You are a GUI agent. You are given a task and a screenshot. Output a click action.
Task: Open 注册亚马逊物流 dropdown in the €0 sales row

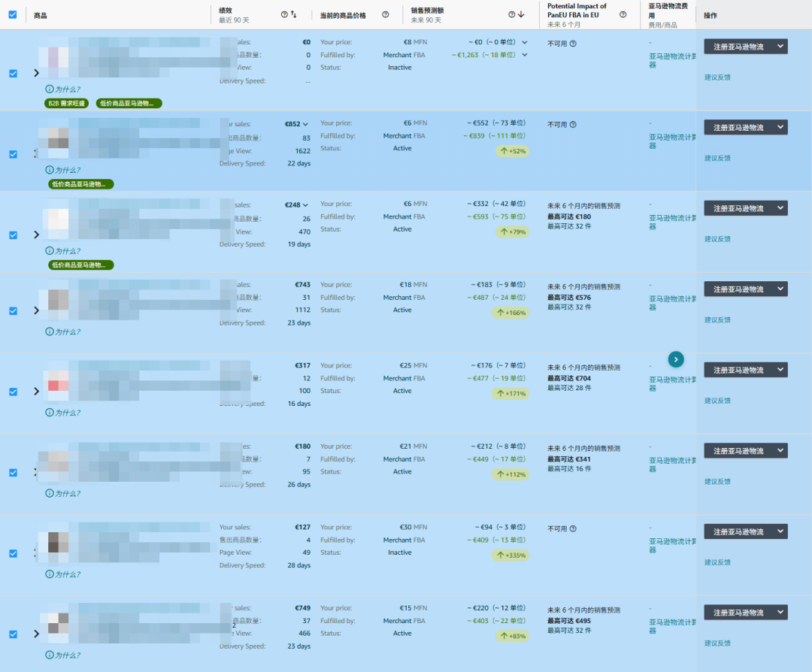tap(780, 47)
